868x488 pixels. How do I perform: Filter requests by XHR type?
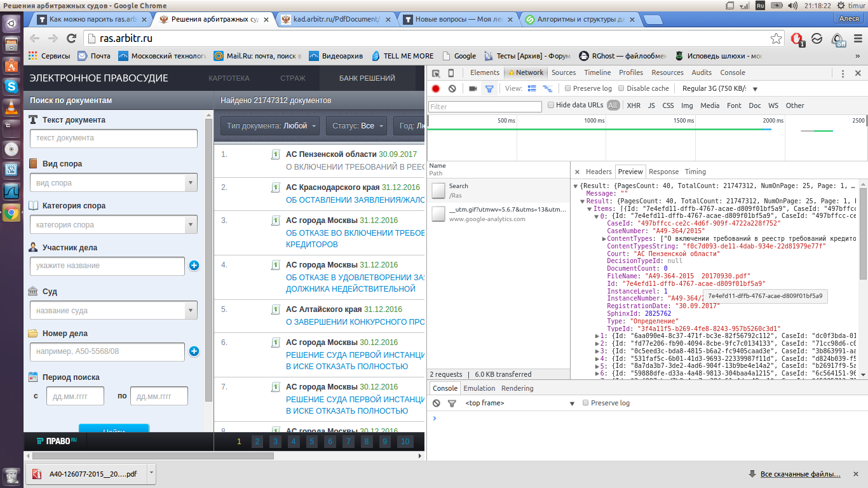pos(634,105)
